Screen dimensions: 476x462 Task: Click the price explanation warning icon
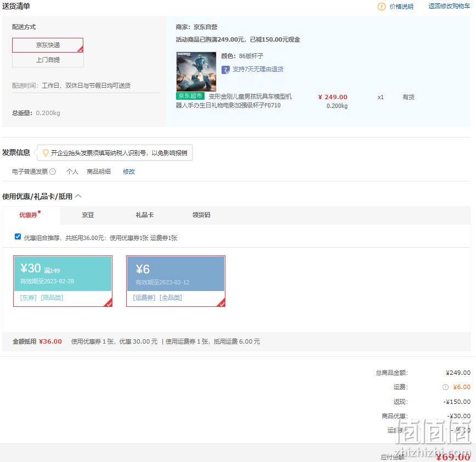pyautogui.click(x=381, y=7)
